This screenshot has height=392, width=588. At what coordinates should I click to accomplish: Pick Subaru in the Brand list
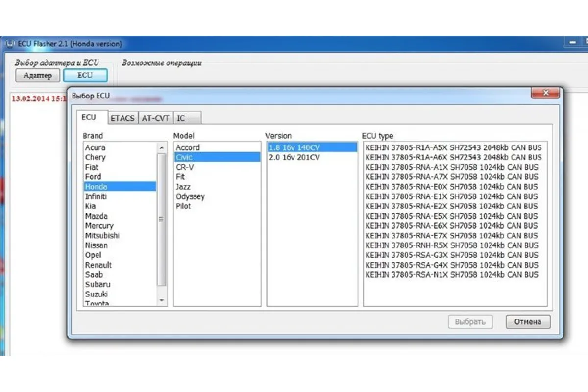[x=98, y=285]
